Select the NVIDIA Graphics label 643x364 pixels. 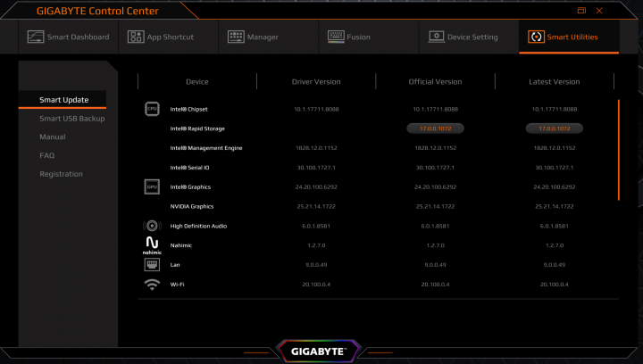click(x=191, y=206)
